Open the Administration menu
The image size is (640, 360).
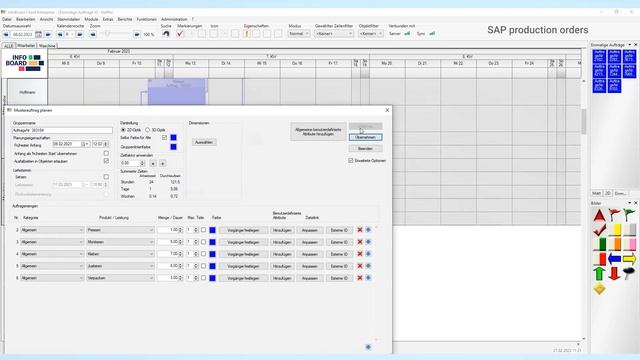click(174, 19)
